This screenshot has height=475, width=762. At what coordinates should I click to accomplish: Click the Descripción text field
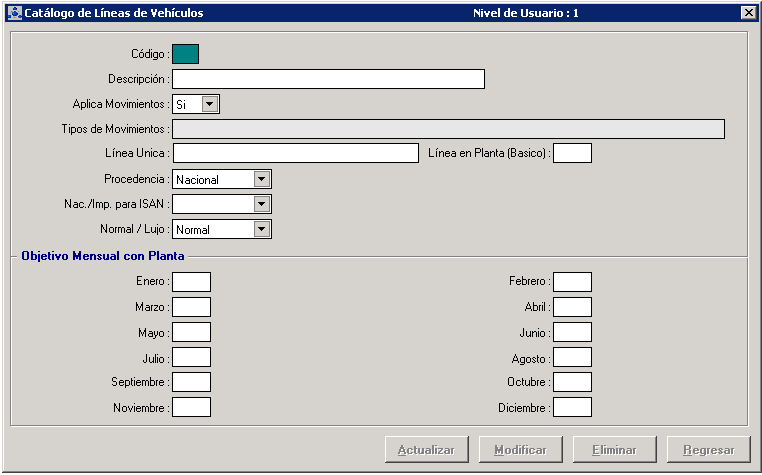coord(328,79)
